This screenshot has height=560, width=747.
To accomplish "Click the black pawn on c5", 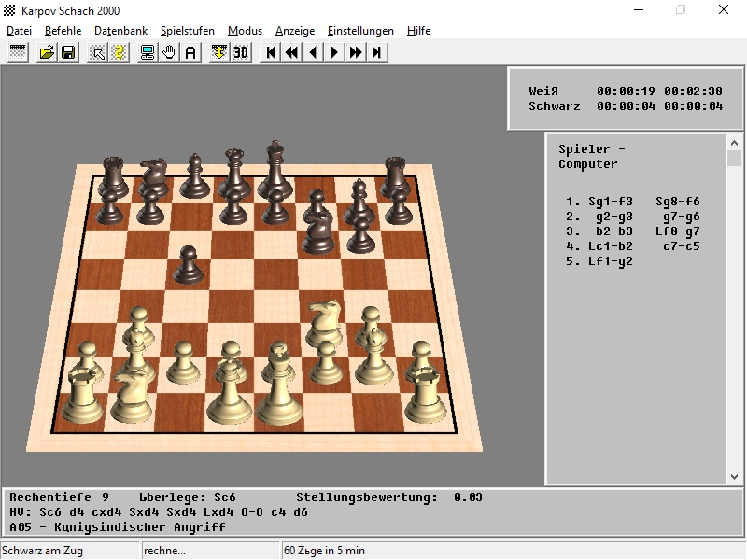I will pos(188,265).
